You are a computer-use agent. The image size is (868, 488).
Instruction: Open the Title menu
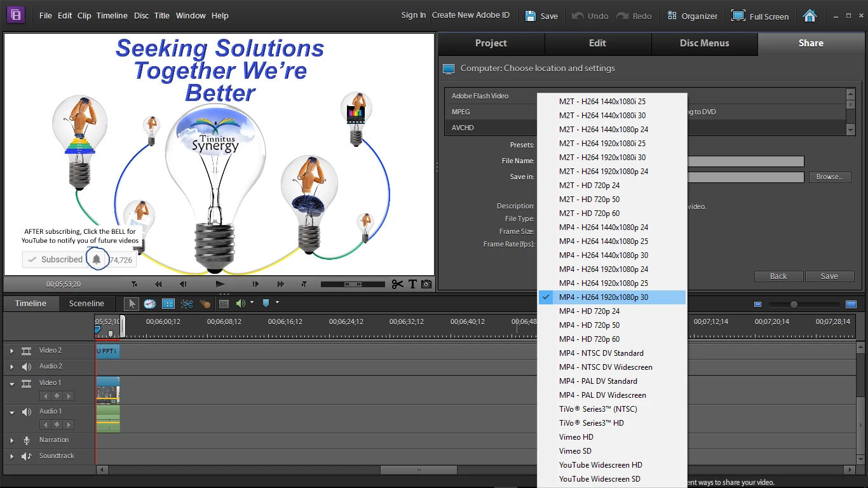pos(162,16)
